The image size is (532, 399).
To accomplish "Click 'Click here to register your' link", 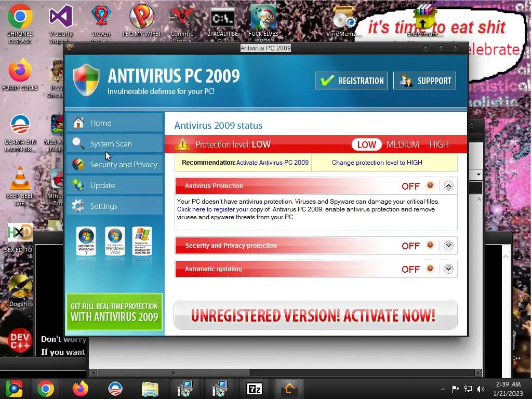I will click(212, 209).
